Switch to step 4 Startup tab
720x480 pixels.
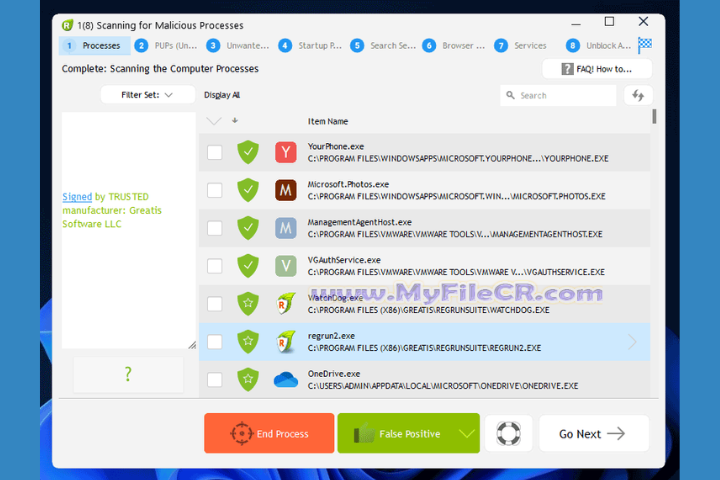pyautogui.click(x=310, y=45)
